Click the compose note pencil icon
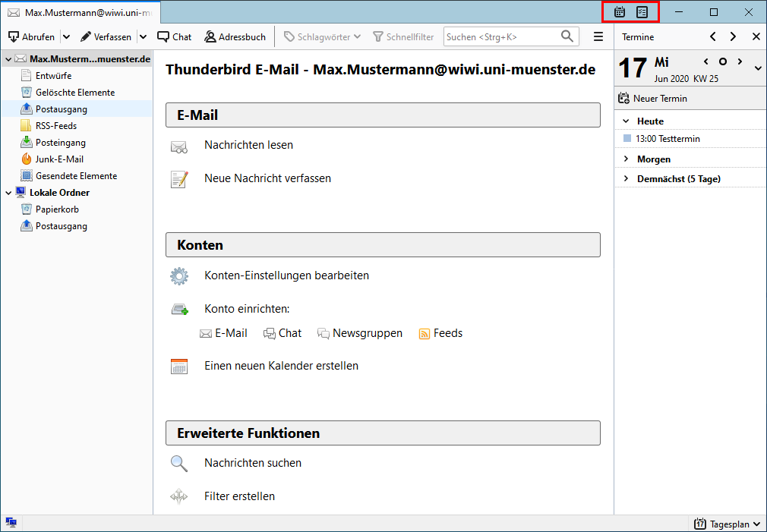This screenshot has width=767, height=532. (x=179, y=179)
